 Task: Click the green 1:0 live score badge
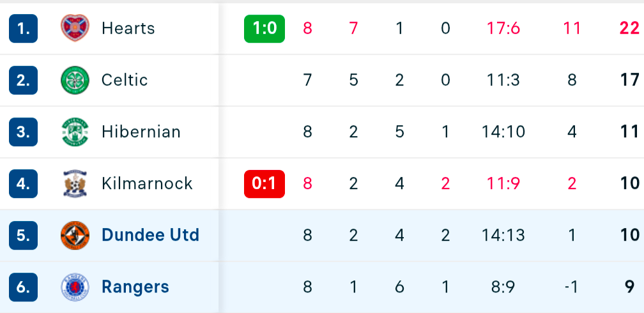pos(264,28)
